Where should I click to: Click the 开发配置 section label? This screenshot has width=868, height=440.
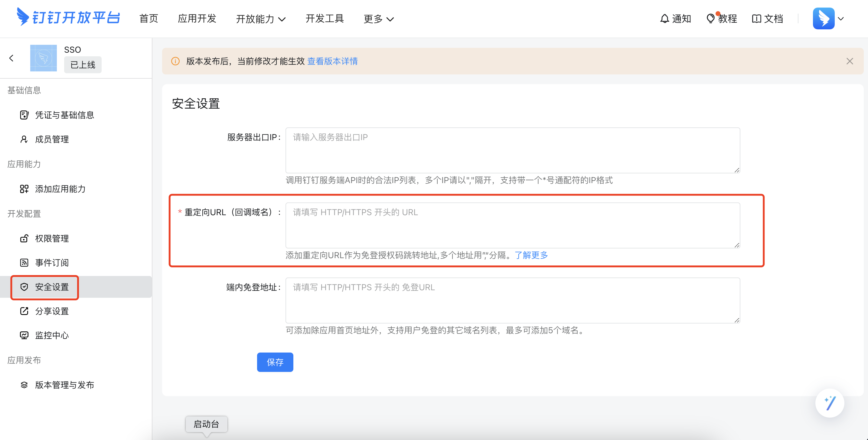coord(24,214)
